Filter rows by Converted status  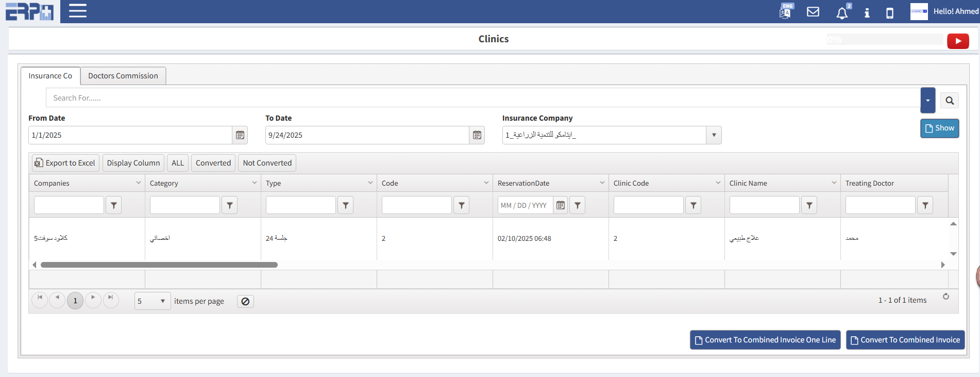pos(213,163)
